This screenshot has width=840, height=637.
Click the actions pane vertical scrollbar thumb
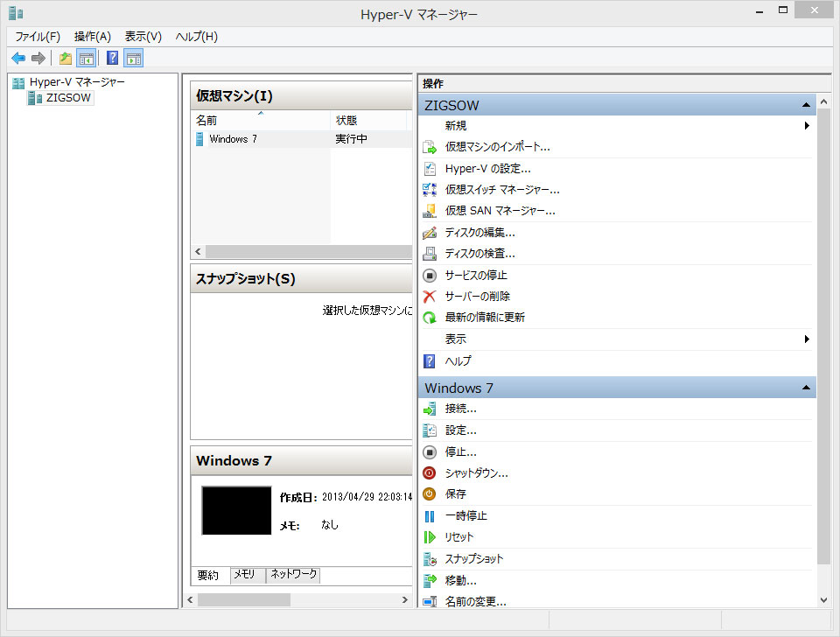(x=824, y=336)
